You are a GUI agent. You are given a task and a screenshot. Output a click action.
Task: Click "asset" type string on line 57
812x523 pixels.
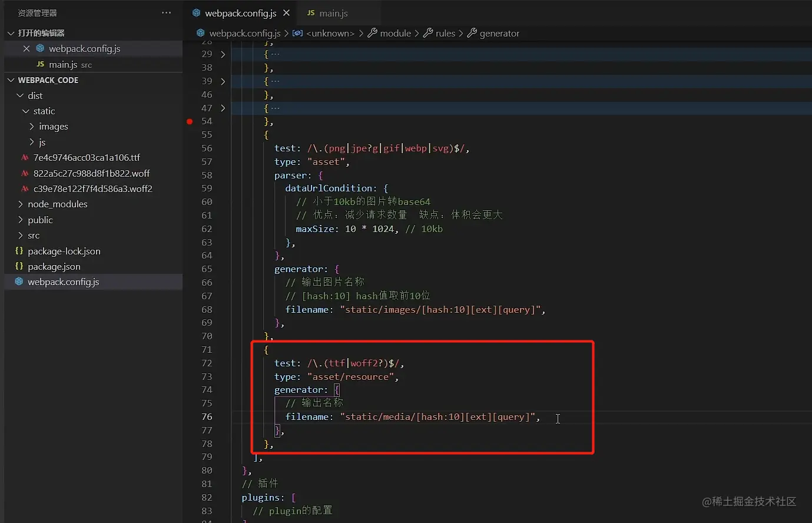(x=326, y=162)
